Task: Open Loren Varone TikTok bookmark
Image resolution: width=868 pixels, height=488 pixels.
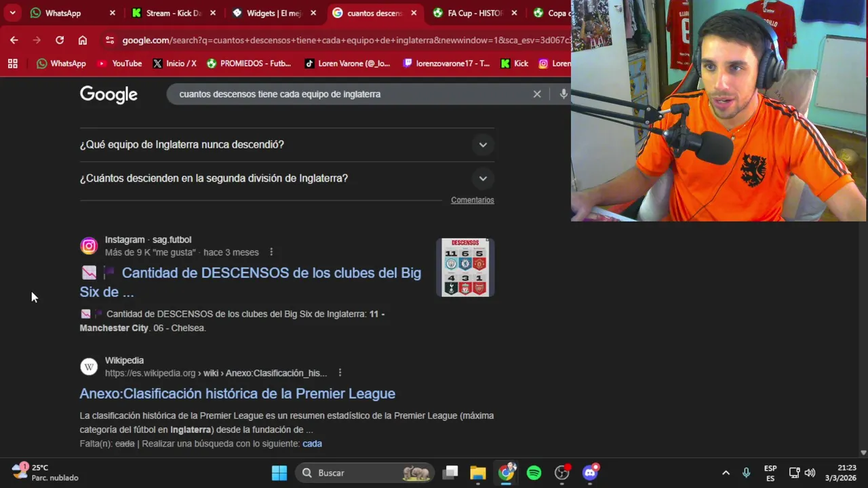Action: [347, 63]
